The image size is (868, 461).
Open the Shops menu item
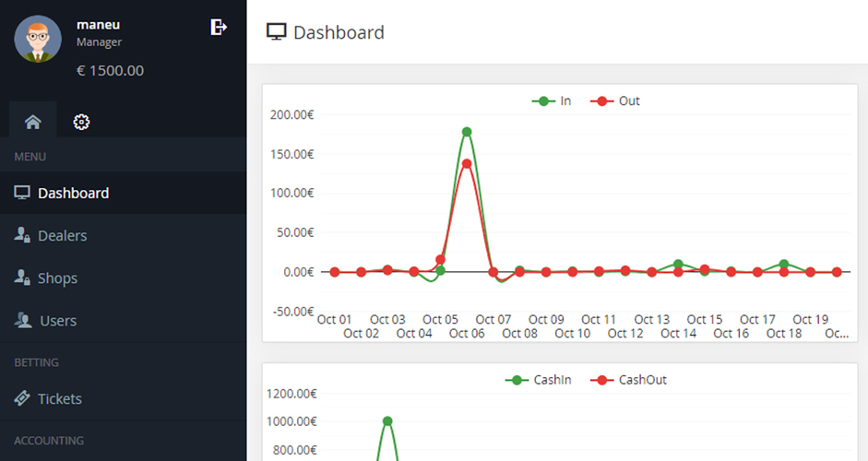[57, 278]
